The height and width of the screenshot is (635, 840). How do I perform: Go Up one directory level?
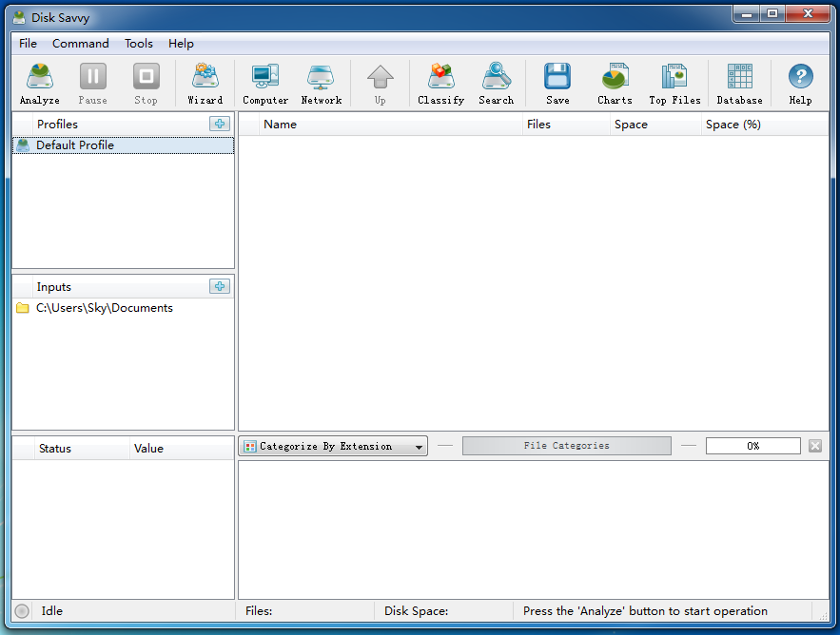[381, 84]
